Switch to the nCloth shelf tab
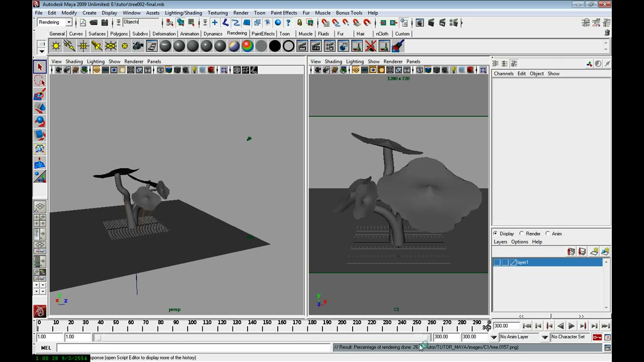The image size is (644, 362). (382, 34)
